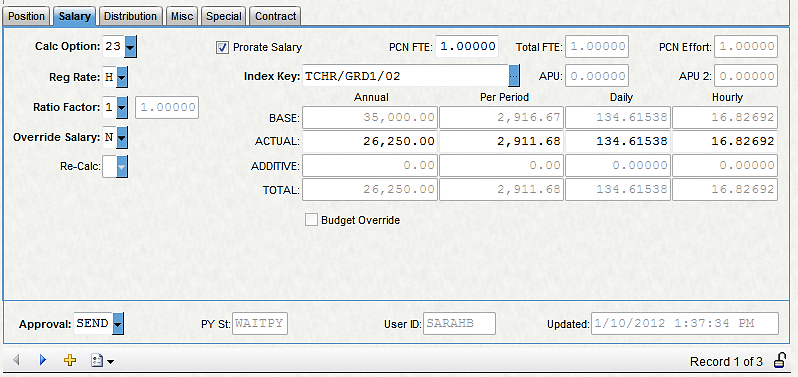Click the ADDITIVE Annual field
The image size is (798, 377).
point(370,165)
